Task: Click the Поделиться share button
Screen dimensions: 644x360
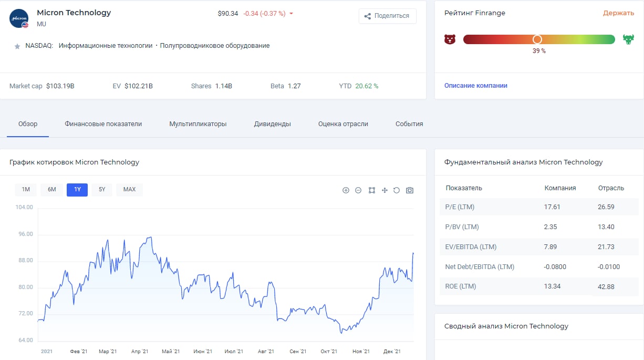Action: 387,16
